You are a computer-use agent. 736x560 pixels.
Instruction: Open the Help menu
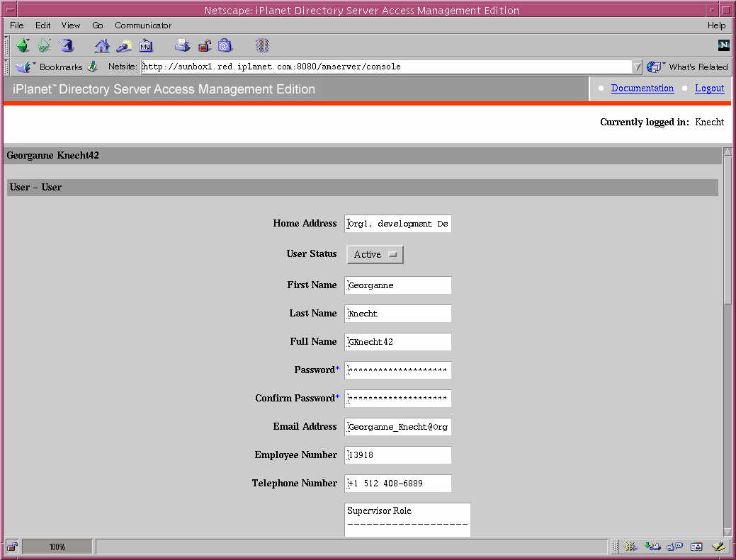pos(716,25)
